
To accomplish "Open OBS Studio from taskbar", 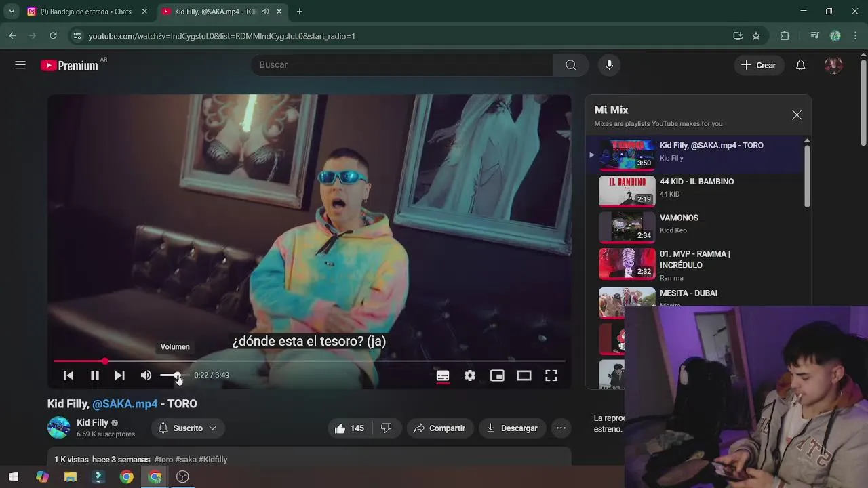I will pos(182,477).
